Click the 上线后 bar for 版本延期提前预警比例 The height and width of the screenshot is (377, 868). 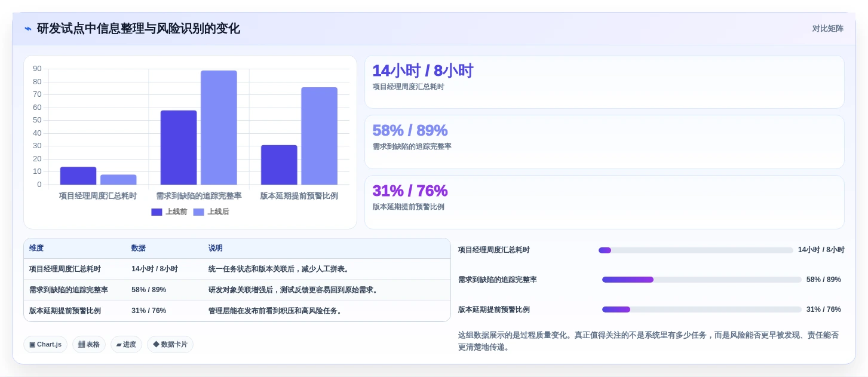pos(319,136)
